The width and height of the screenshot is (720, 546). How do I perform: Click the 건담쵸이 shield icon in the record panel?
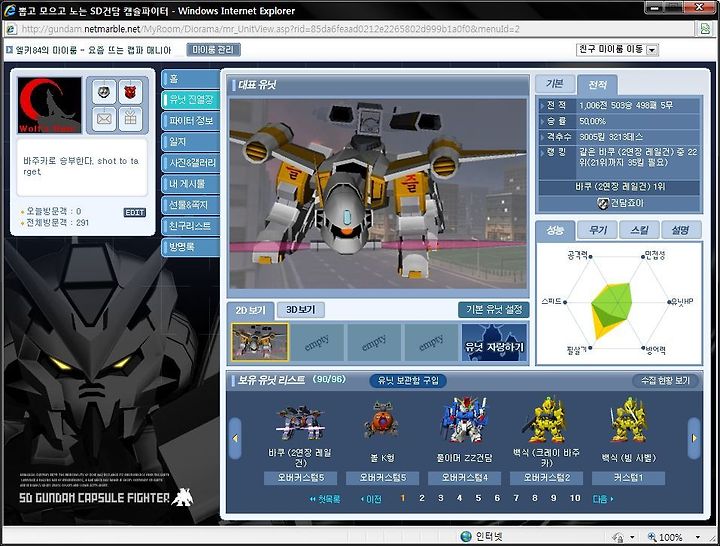pos(602,203)
